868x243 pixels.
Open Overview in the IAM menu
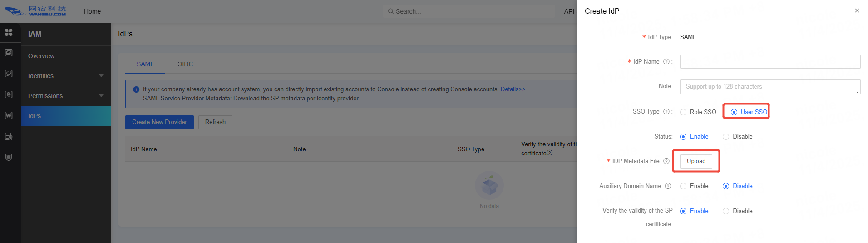[x=41, y=56]
